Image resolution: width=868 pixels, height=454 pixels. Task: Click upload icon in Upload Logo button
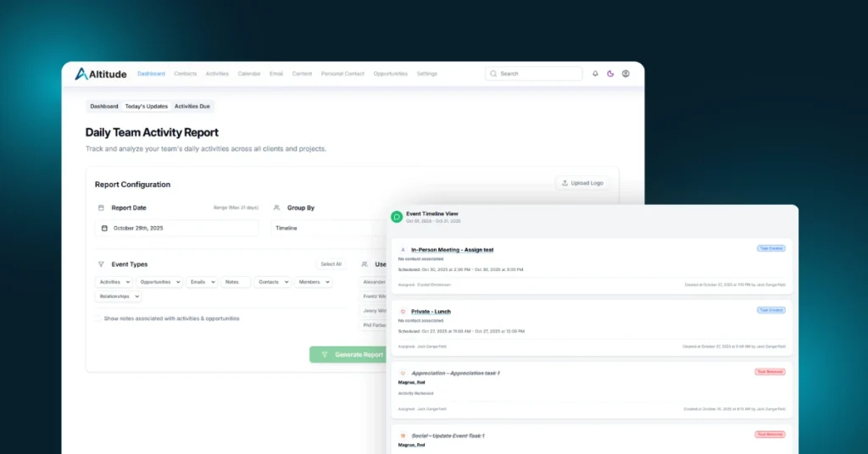(565, 183)
